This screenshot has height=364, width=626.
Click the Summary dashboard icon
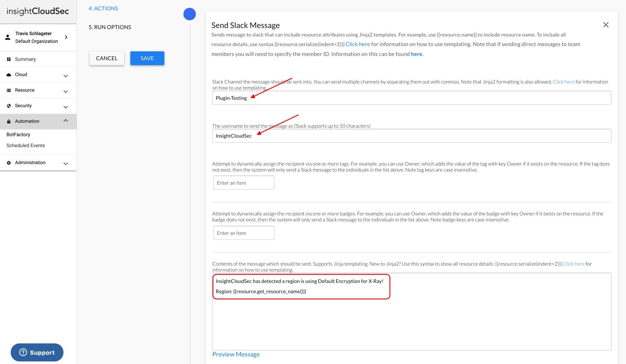(x=9, y=59)
